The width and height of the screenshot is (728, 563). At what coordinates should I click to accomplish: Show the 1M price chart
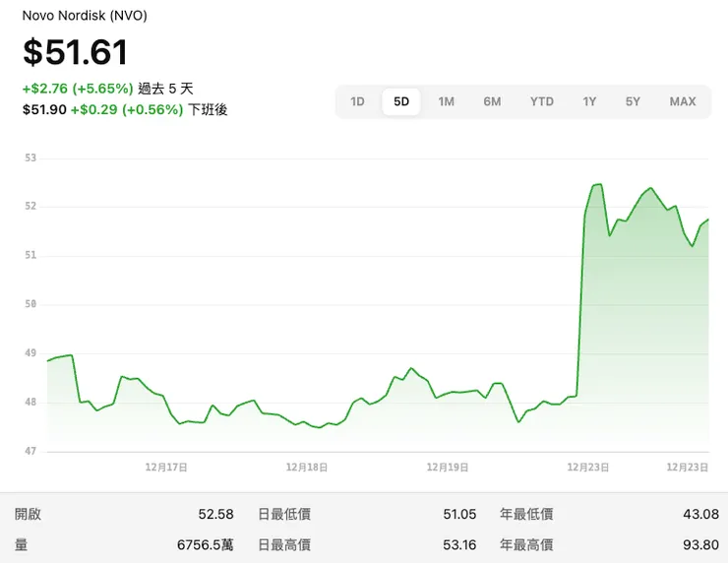pyautogui.click(x=447, y=101)
